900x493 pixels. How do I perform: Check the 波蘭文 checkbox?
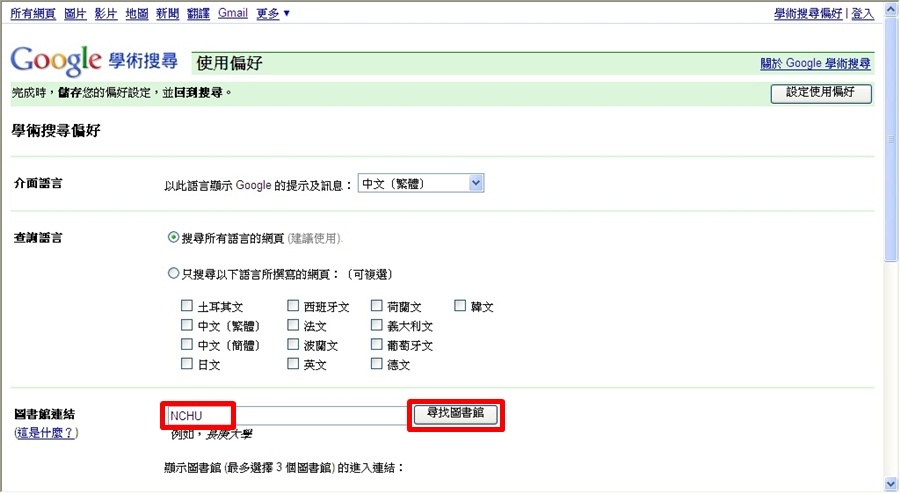tap(293, 344)
